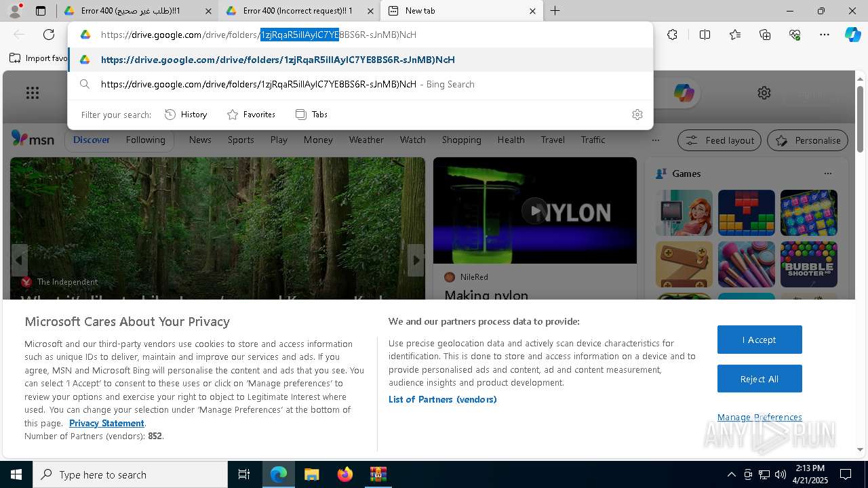Viewport: 868px width, 488px height.
Task: Open Collections toolbar icon
Action: pyautogui.click(x=765, y=35)
